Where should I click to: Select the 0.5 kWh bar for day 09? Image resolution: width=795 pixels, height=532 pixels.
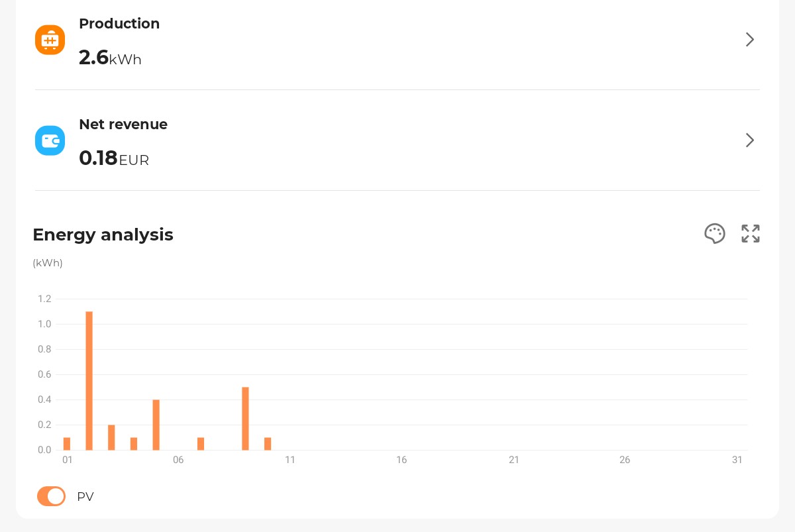(245, 419)
